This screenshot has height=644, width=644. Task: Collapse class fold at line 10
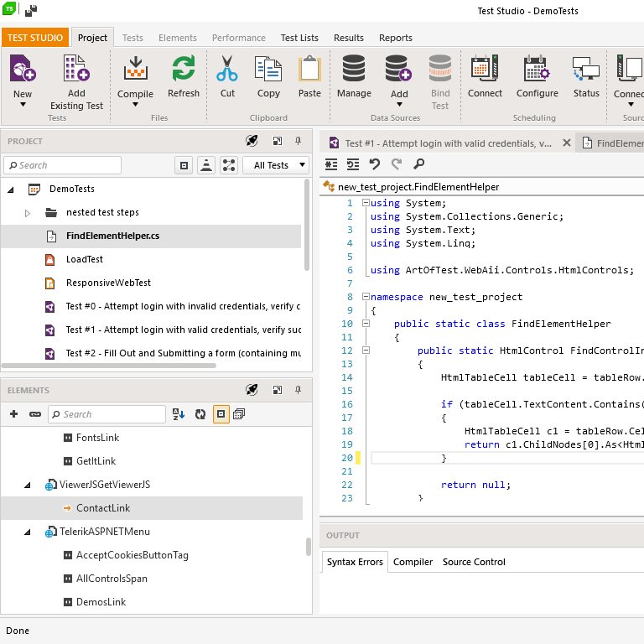[366, 323]
